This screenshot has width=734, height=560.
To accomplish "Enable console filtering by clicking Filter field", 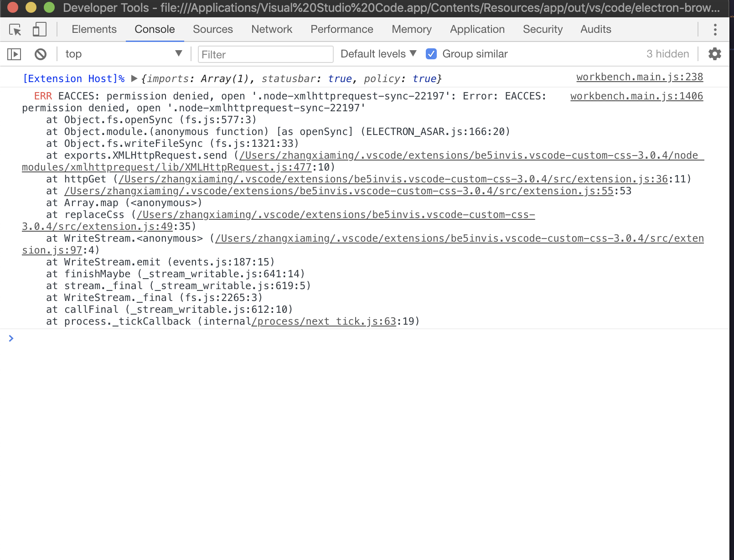I will (x=265, y=54).
